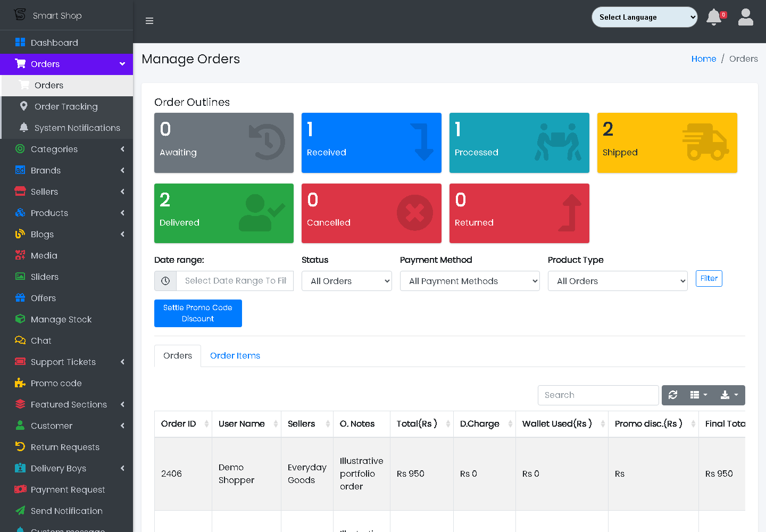The width and height of the screenshot is (766, 532).
Task: Sort table by User Name column
Action: point(246,423)
